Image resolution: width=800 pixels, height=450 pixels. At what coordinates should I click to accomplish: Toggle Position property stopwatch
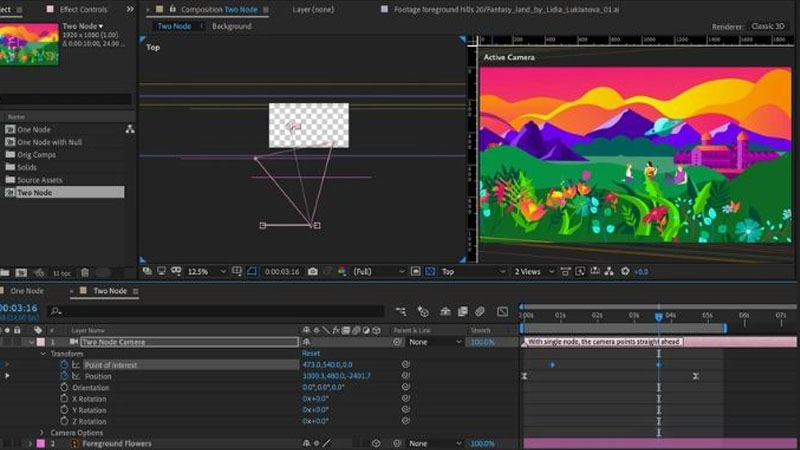64,376
